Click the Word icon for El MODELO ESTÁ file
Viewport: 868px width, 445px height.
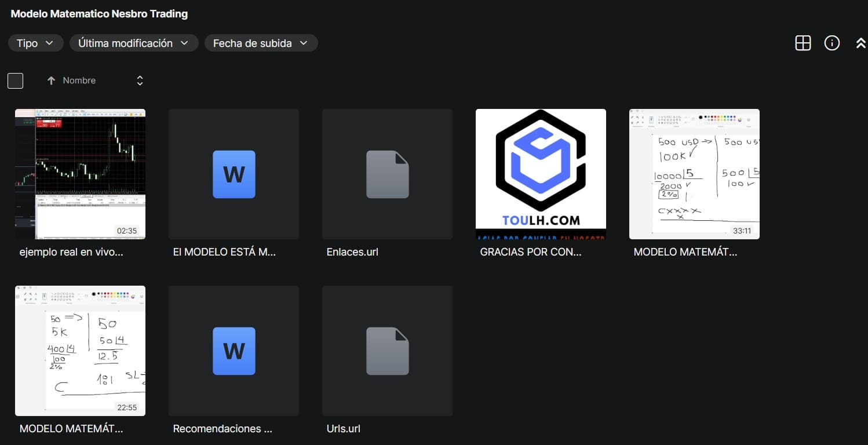tap(234, 174)
